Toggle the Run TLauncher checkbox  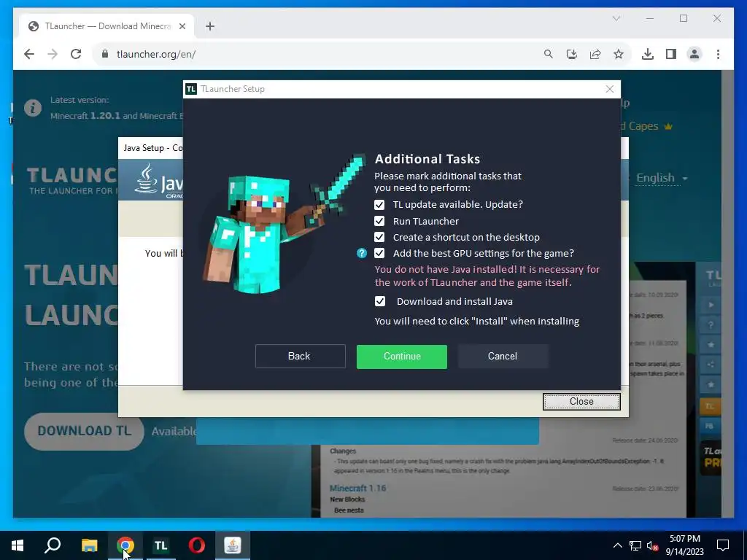pyautogui.click(x=379, y=221)
